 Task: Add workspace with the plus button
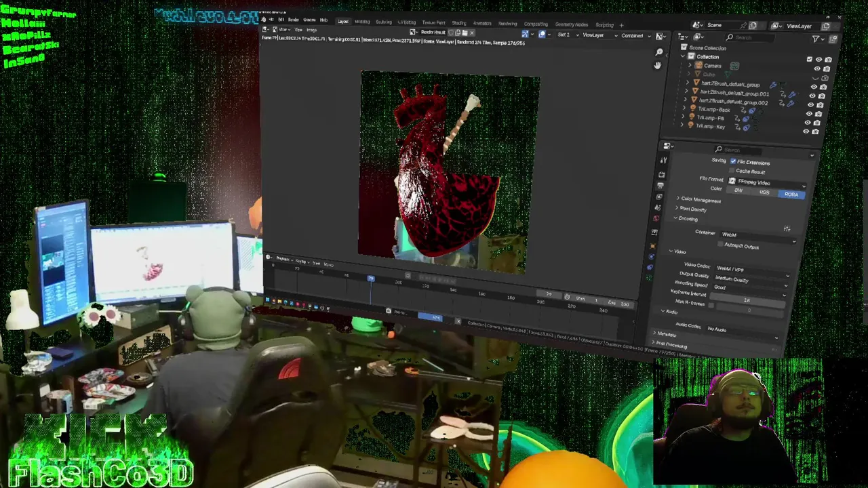pyautogui.click(x=621, y=25)
